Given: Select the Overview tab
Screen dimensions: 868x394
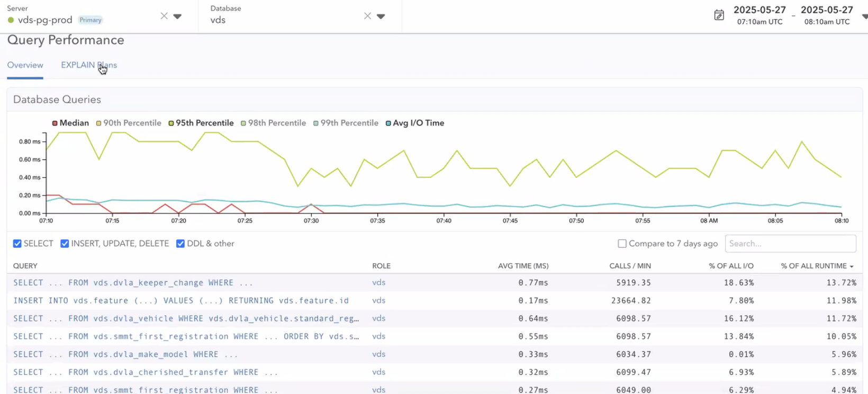Looking at the screenshot, I should 25,65.
